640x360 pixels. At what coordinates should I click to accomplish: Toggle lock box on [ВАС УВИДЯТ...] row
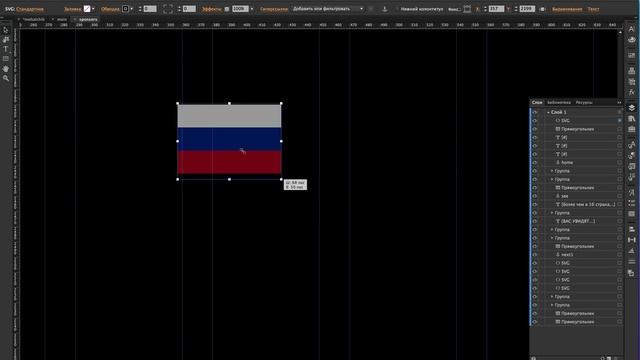(620, 221)
